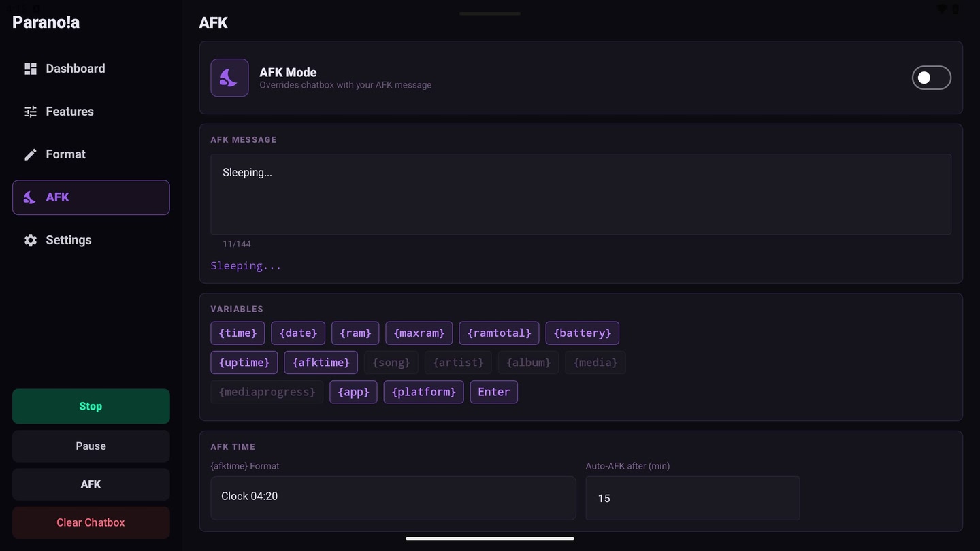Viewport: 980px width, 551px height.
Task: Click the AFK Mode moon tile icon
Action: (x=229, y=78)
